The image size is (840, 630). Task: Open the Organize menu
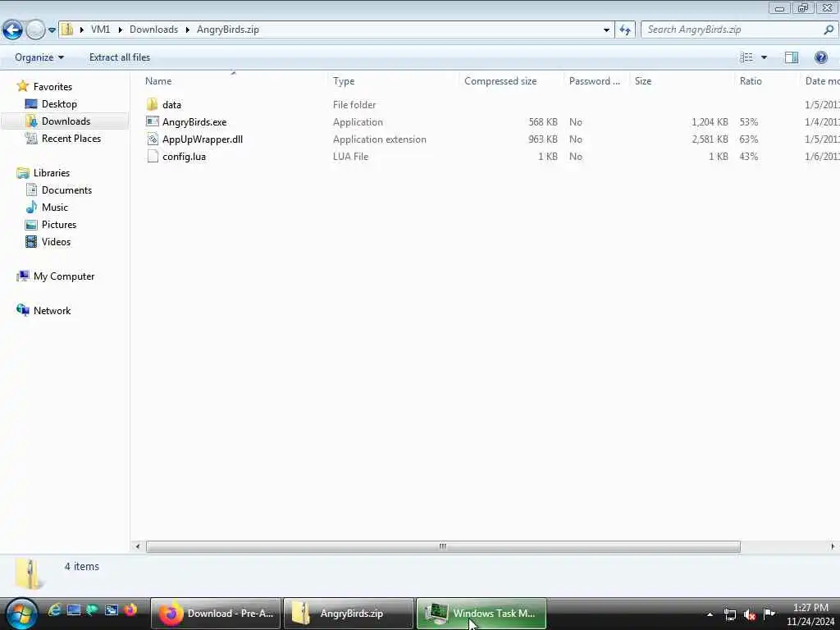(x=39, y=57)
